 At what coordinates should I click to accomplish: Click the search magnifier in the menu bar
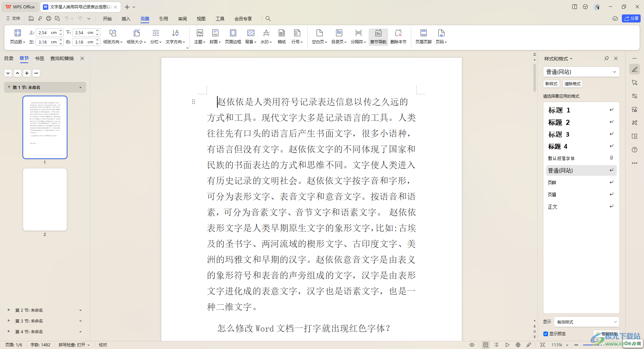coord(268,19)
